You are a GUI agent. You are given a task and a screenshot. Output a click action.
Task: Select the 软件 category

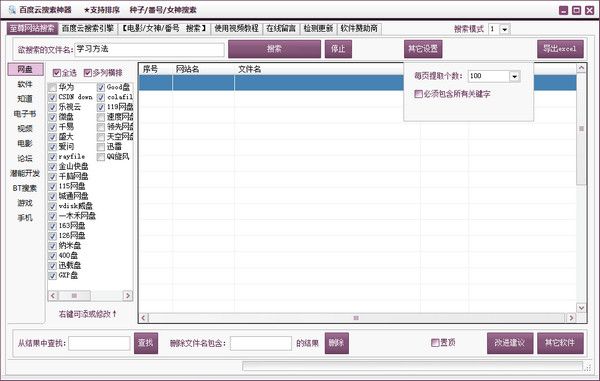point(25,84)
